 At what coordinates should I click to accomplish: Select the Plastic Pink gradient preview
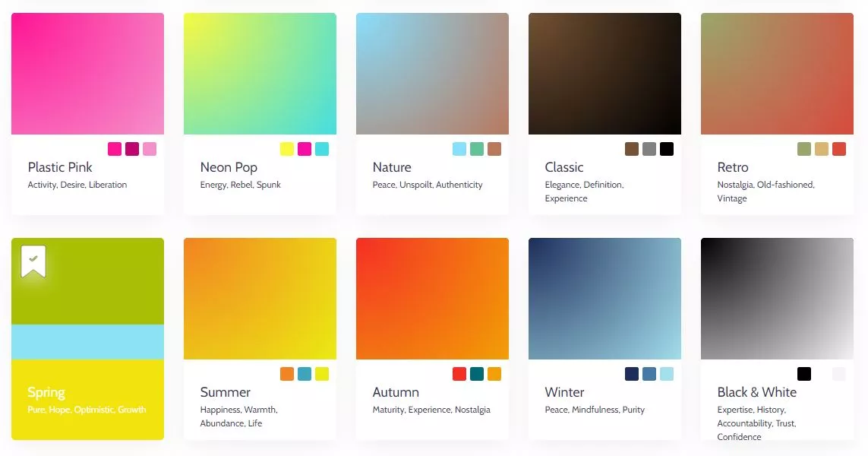[87, 74]
